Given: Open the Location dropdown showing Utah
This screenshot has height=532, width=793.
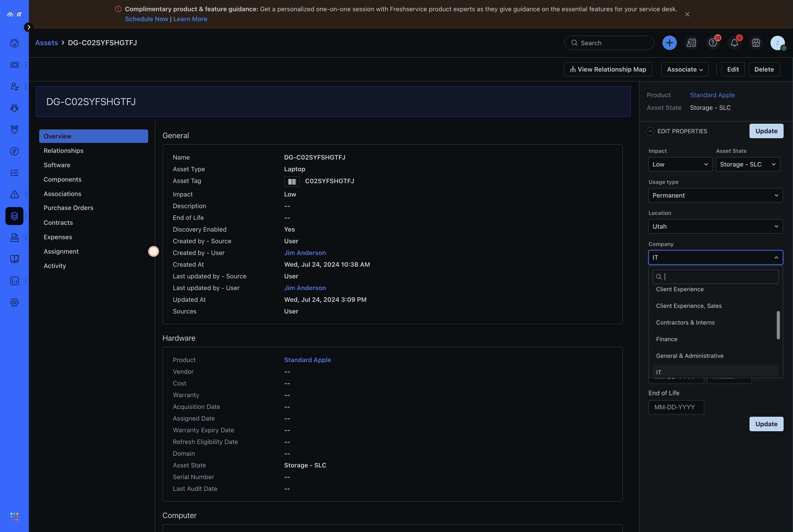Looking at the screenshot, I should pos(716,226).
